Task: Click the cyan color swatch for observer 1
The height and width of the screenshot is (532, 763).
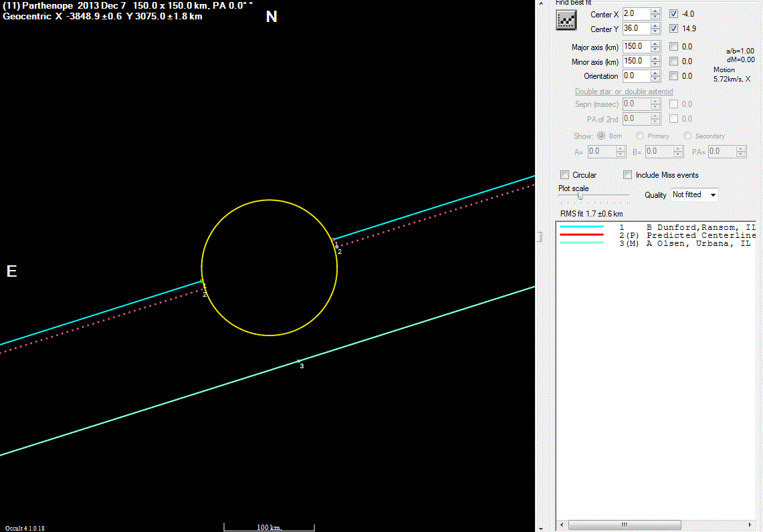Action: pyautogui.click(x=582, y=227)
